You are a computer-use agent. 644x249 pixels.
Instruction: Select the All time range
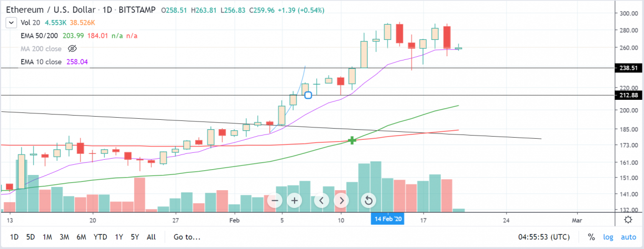click(x=151, y=237)
